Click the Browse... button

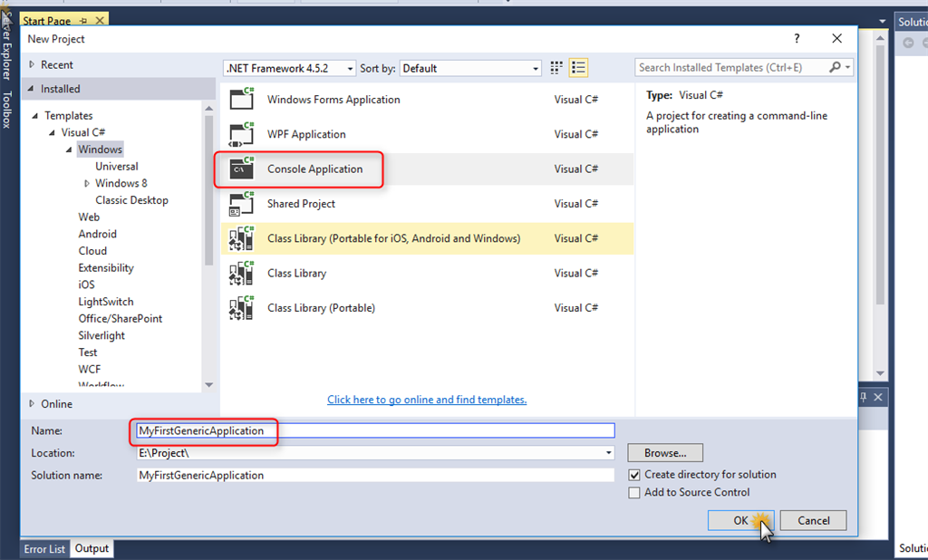coord(665,453)
